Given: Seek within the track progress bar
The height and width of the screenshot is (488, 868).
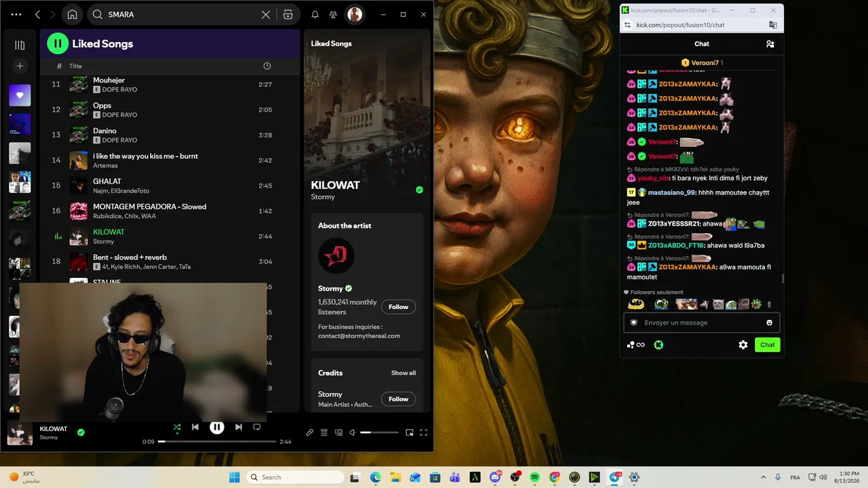Looking at the screenshot, I should pyautogui.click(x=217, y=441).
